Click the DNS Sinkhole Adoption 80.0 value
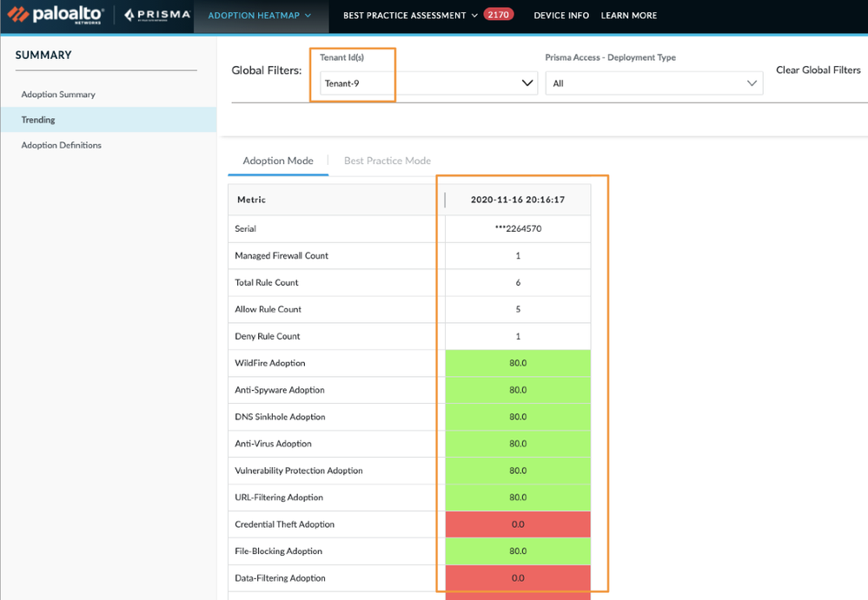The height and width of the screenshot is (600, 868). 518,417
